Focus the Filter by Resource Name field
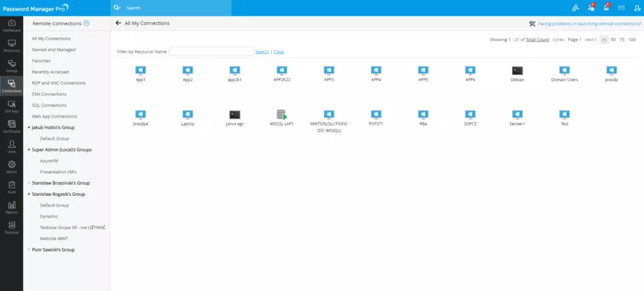Image resolution: width=644 pixels, height=291 pixels. 211,52
